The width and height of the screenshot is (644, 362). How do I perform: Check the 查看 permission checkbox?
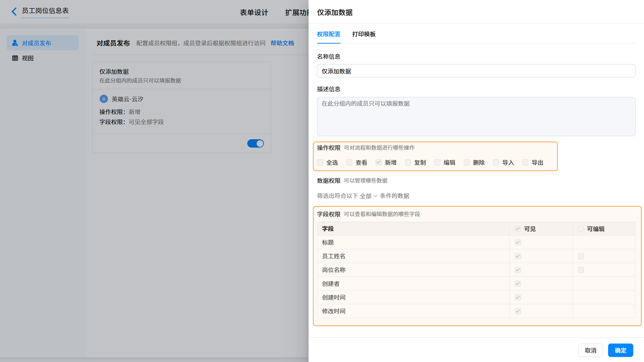[x=349, y=163]
